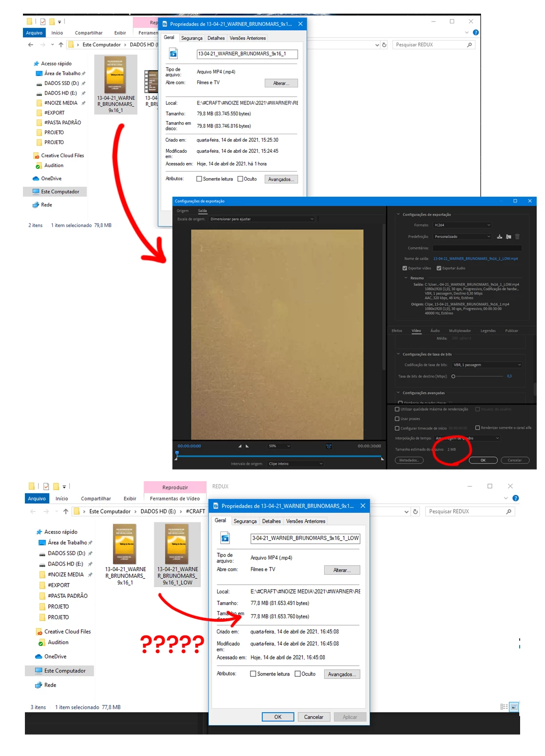Click Alterar in the LOW file properties dialog
545x756 pixels.
click(x=342, y=570)
